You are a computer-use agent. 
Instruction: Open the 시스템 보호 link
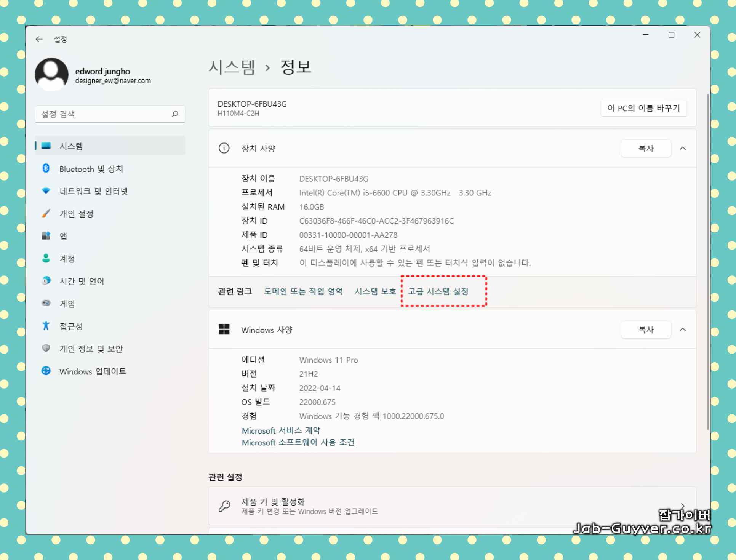(x=375, y=291)
